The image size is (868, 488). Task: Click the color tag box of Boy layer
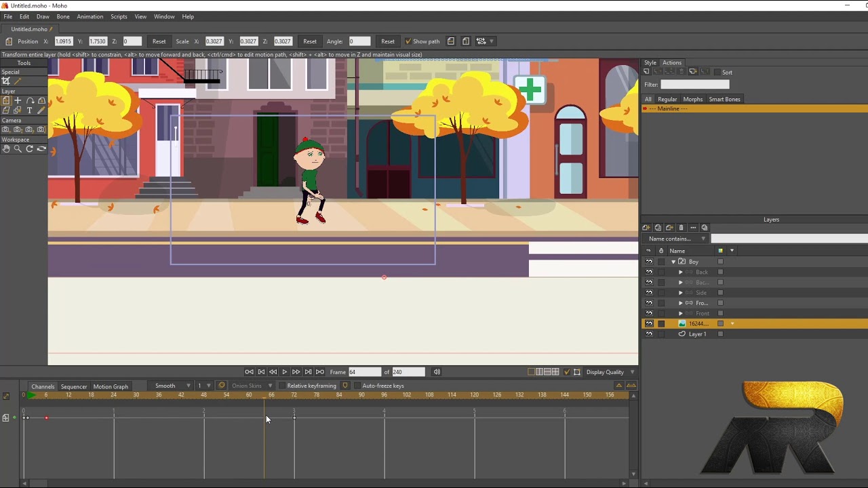[720, 262]
